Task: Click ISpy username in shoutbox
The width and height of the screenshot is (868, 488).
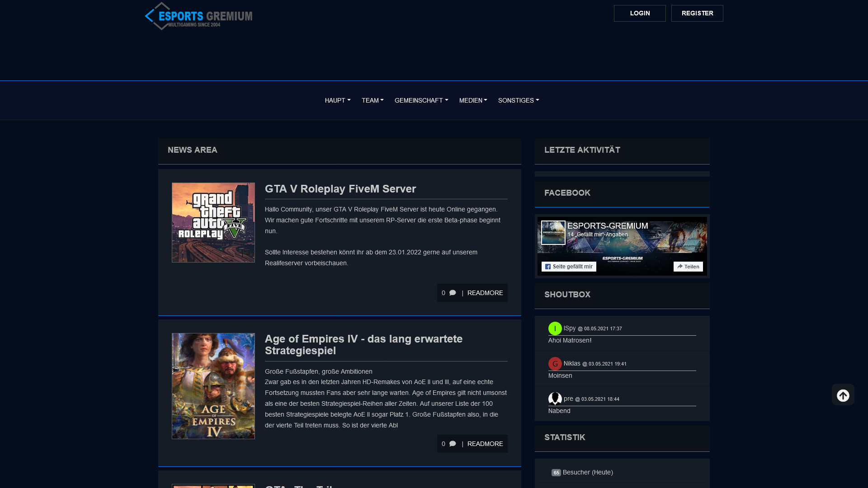Action: pos(570,328)
